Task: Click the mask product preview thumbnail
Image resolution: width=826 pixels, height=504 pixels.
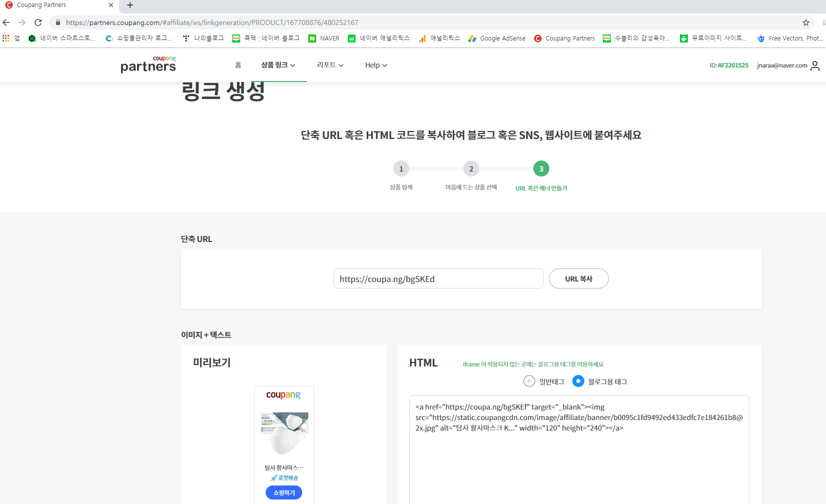Action: pos(284,433)
